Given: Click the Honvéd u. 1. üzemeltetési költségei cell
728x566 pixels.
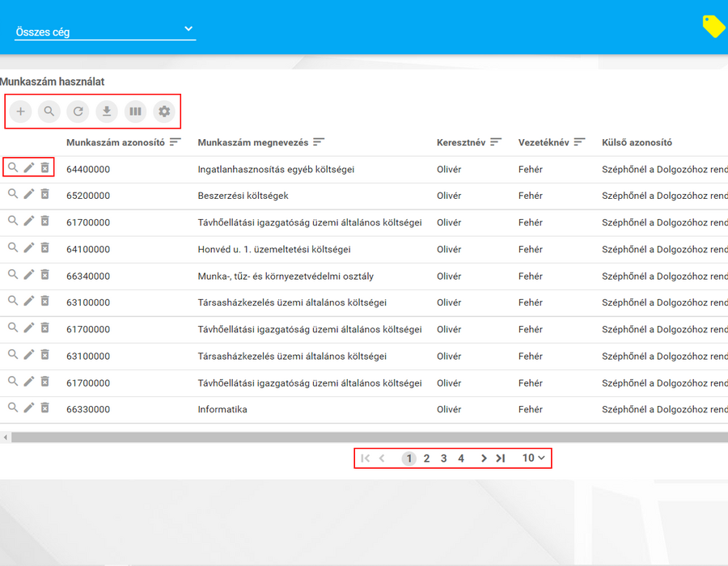Looking at the screenshot, I should (274, 249).
